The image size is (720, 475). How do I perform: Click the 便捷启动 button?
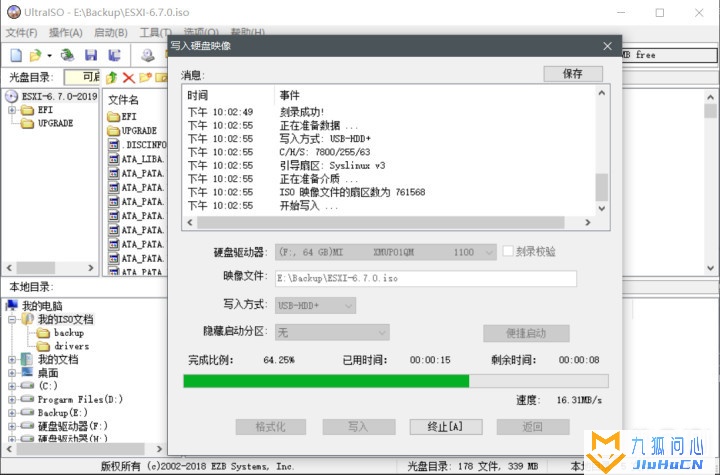tap(526, 334)
